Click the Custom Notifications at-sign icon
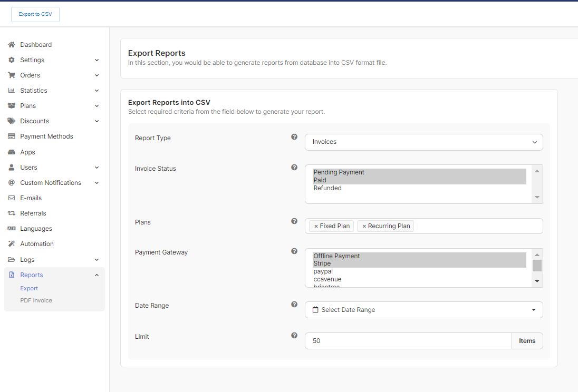The width and height of the screenshot is (578, 392). [12, 183]
